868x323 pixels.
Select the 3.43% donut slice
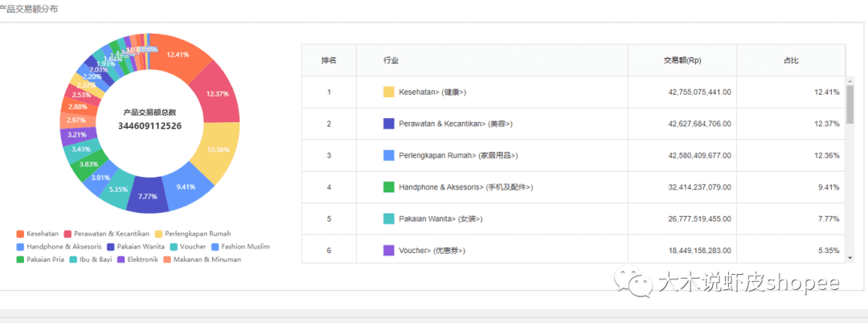pyautogui.click(x=81, y=150)
